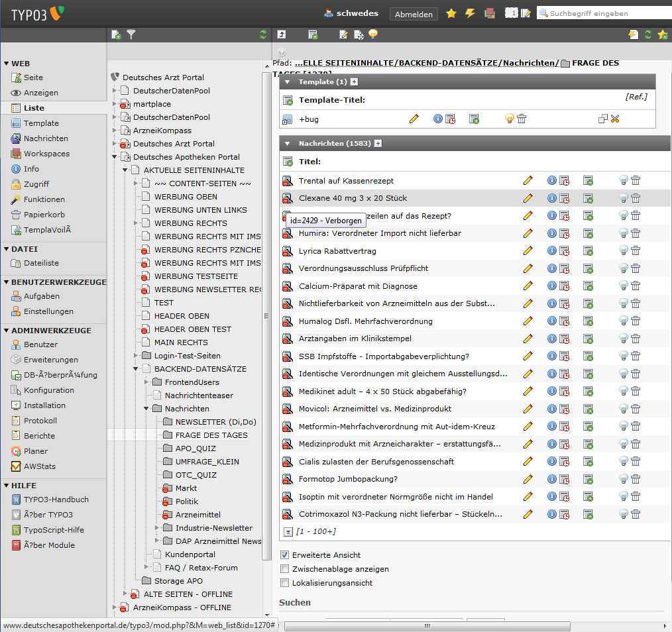The image size is (672, 632).
Task: Open the Template module
Action: pos(41,123)
